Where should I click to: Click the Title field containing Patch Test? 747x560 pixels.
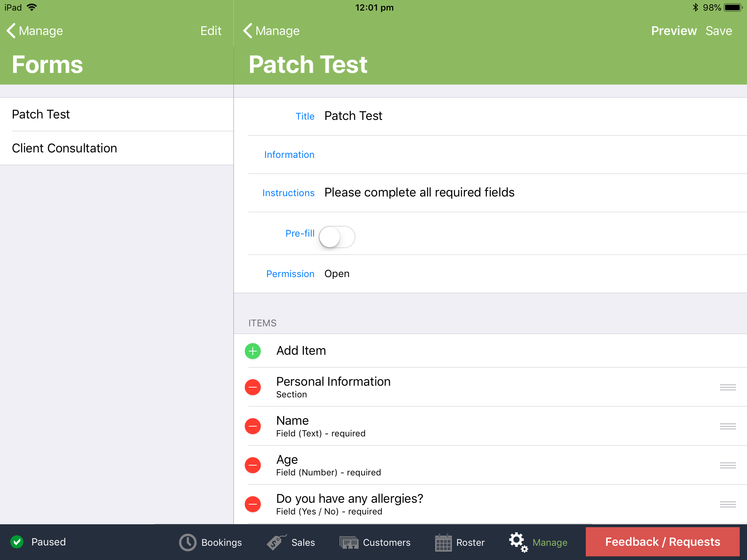(x=353, y=116)
